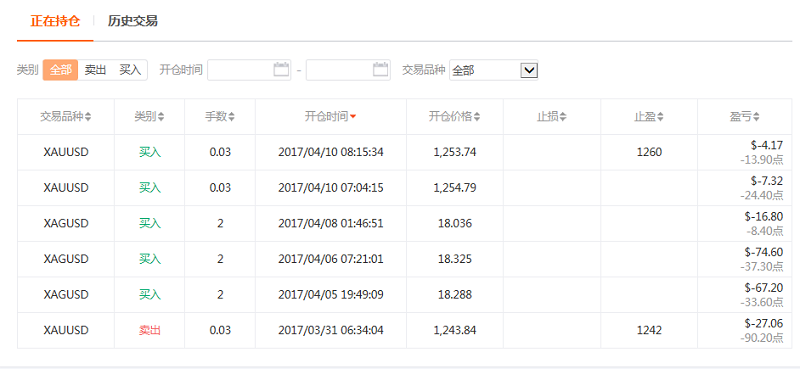Click open price 1,254.79
Image resolution: width=800 pixels, height=369 pixels.
tap(455, 188)
